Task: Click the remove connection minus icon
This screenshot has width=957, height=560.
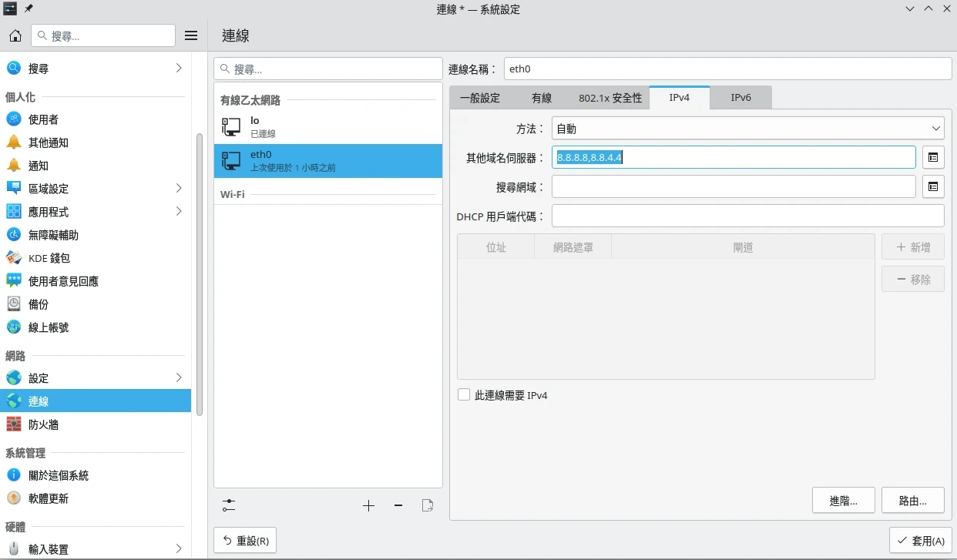Action: [x=398, y=505]
